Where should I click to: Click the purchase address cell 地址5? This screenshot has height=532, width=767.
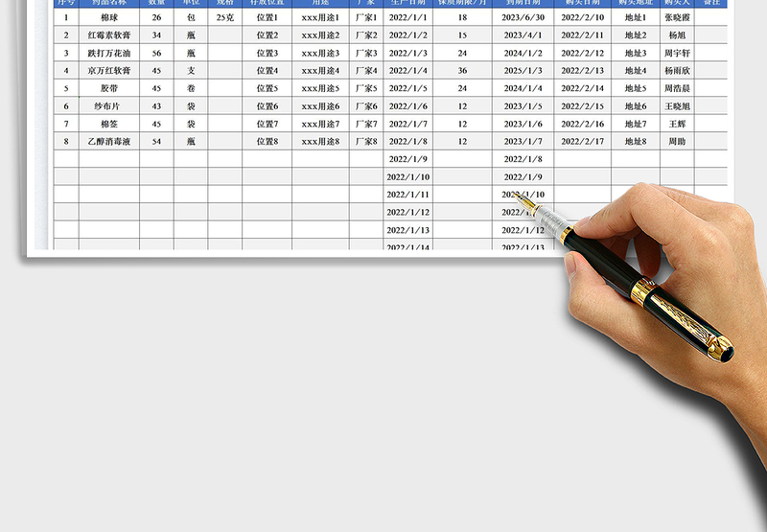(x=636, y=88)
